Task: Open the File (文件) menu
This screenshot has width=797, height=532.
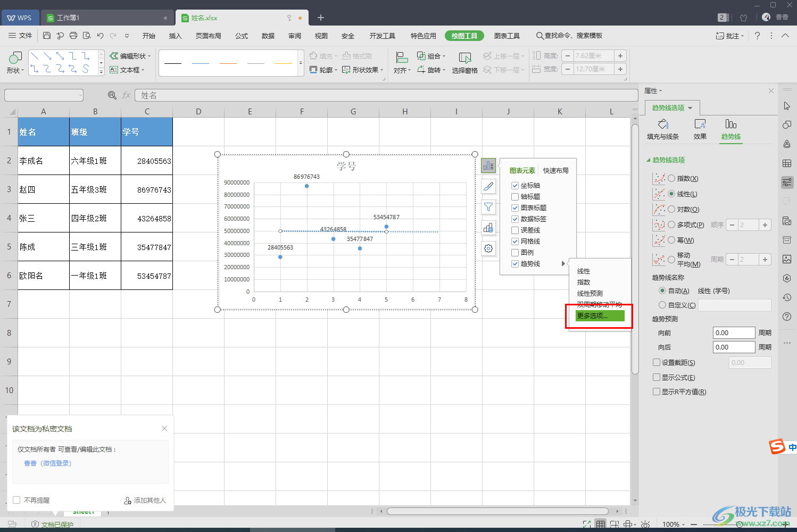Action: click(20, 36)
